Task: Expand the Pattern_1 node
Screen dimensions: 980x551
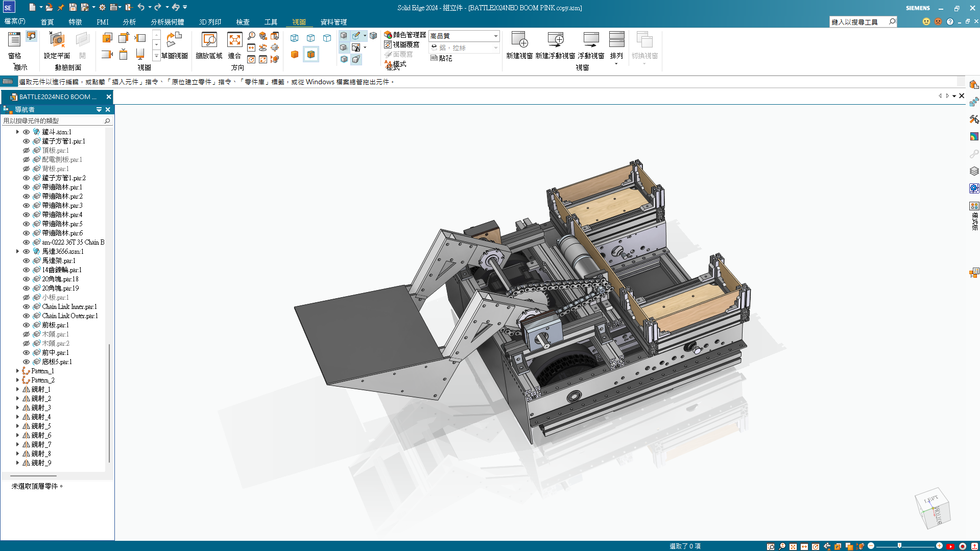Action: 17,371
